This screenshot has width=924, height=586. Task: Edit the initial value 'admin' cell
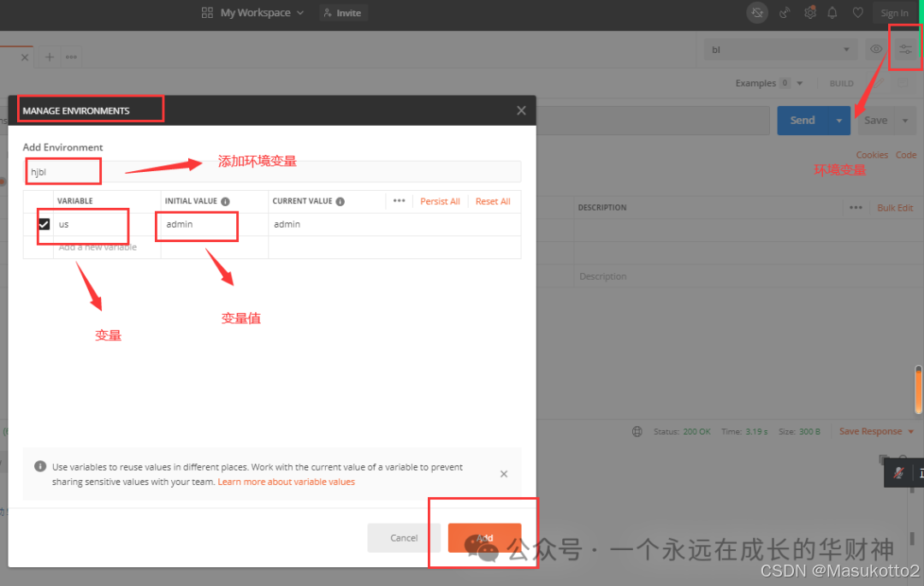[x=215, y=224]
